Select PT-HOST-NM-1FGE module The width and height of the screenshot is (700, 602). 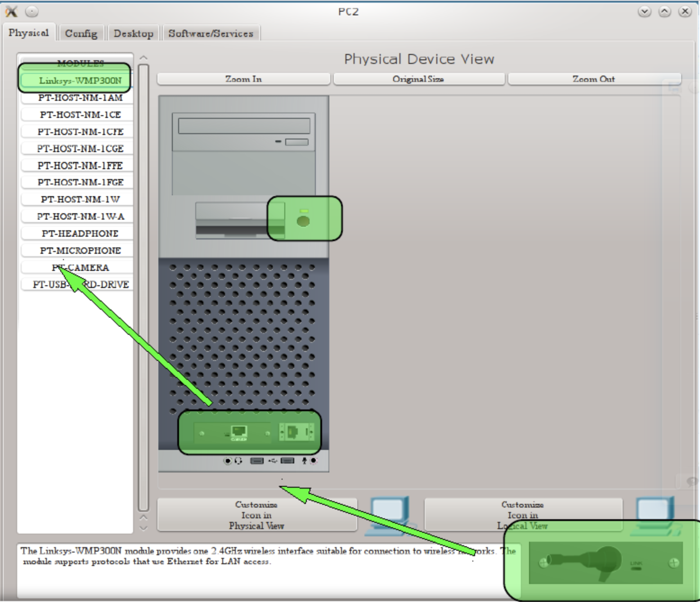[x=77, y=182]
